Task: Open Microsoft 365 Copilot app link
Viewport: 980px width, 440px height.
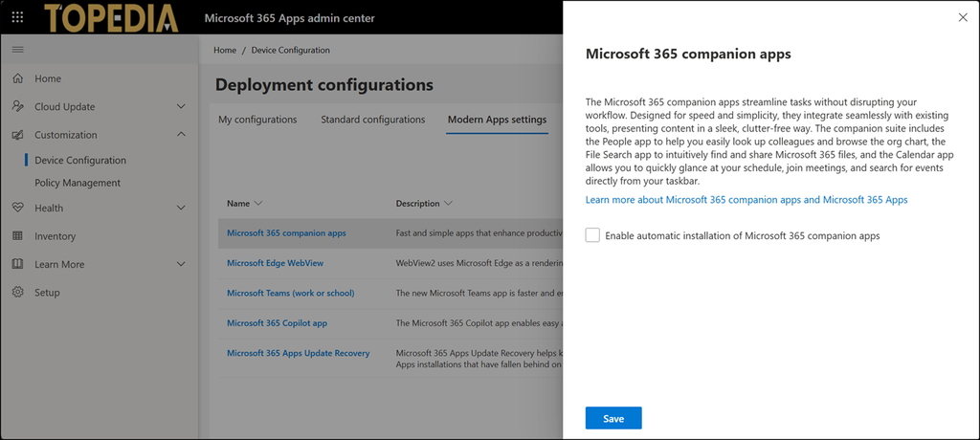Action: point(277,323)
